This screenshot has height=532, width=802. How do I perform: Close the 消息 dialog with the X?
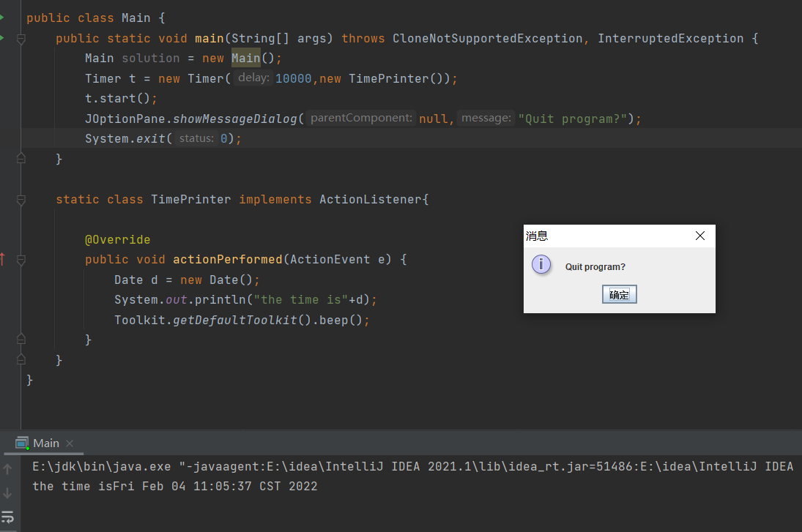tap(700, 236)
